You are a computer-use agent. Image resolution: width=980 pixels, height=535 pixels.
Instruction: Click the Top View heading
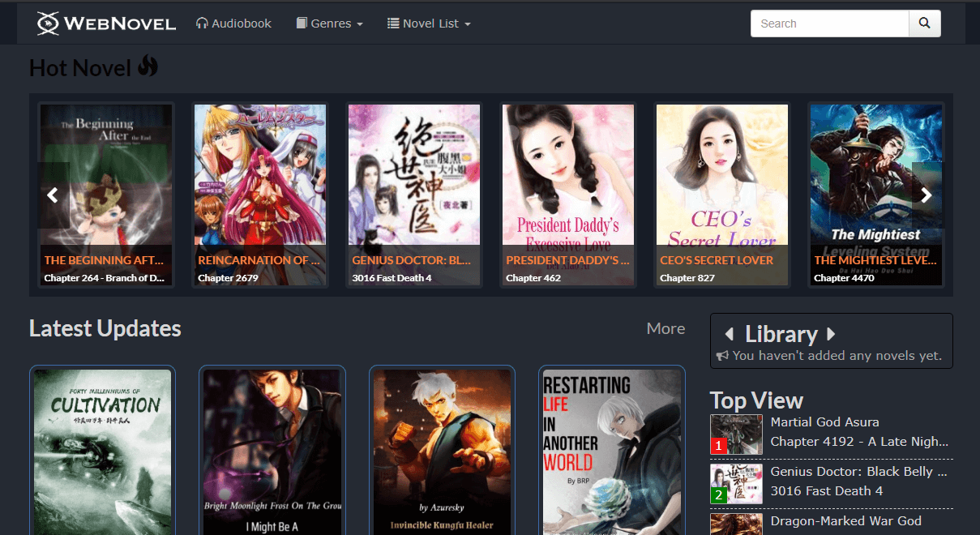point(756,400)
